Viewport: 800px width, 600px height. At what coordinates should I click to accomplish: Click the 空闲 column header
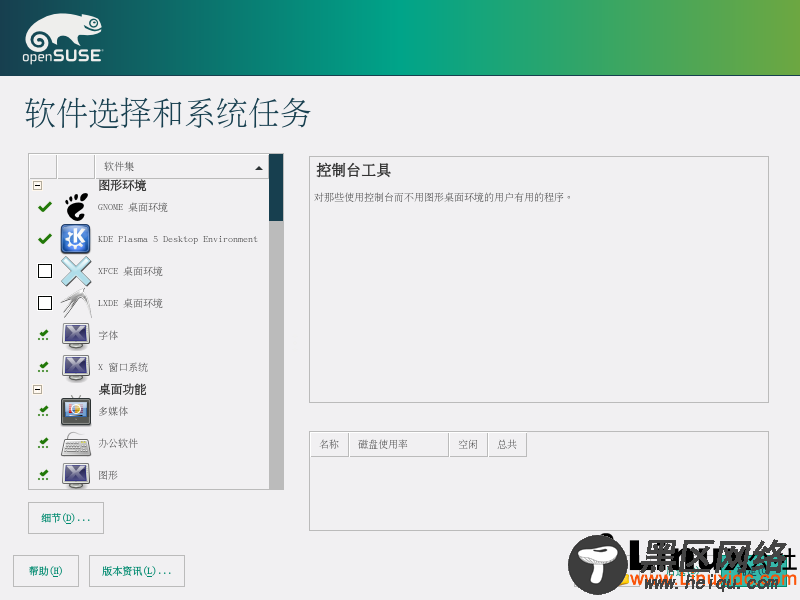click(x=468, y=444)
